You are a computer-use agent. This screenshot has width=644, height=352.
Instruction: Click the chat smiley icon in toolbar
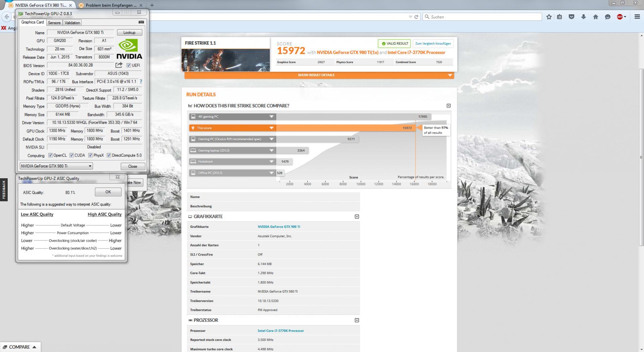point(608,17)
